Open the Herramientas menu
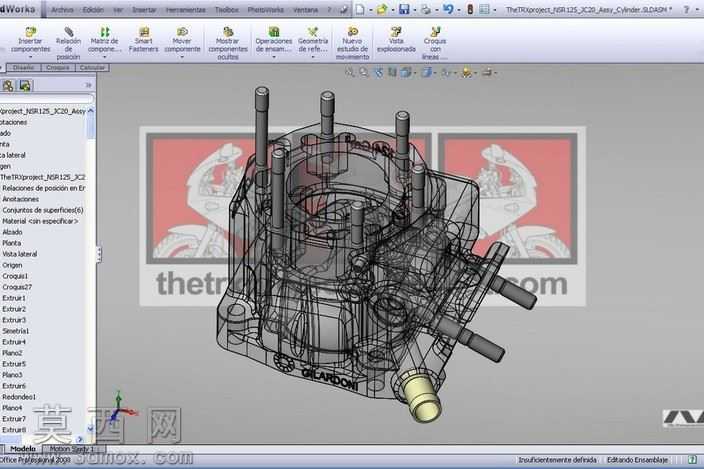The image size is (704, 469). [185, 9]
